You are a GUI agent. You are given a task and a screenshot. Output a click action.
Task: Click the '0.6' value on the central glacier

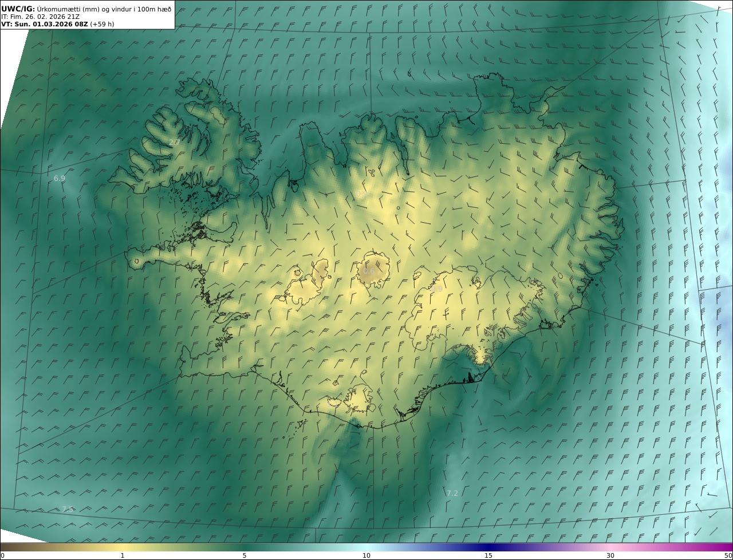(369, 271)
